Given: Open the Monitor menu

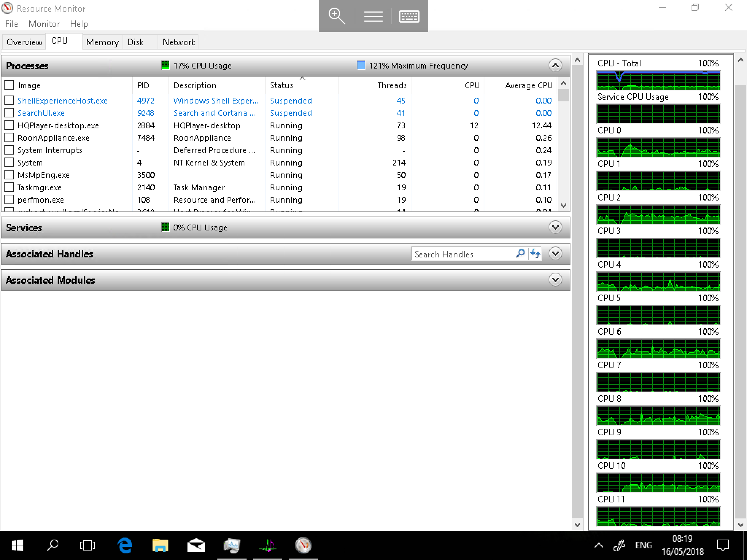Looking at the screenshot, I should [x=44, y=24].
